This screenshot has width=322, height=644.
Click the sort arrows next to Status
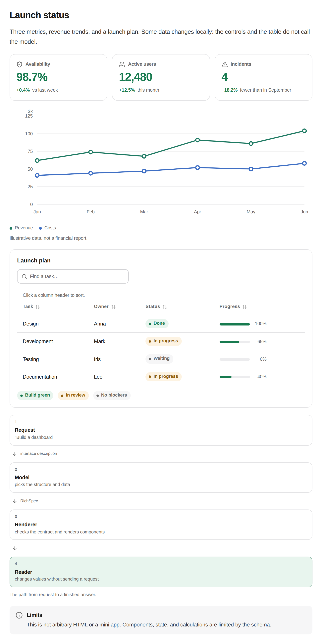pyautogui.click(x=165, y=307)
